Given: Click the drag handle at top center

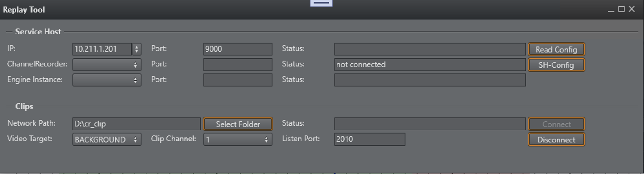Looking at the screenshot, I should pyautogui.click(x=321, y=3).
